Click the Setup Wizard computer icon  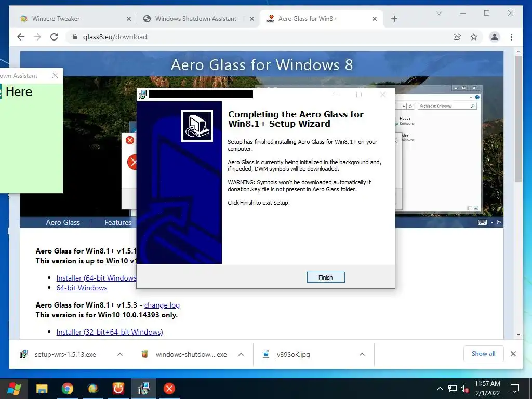197,126
